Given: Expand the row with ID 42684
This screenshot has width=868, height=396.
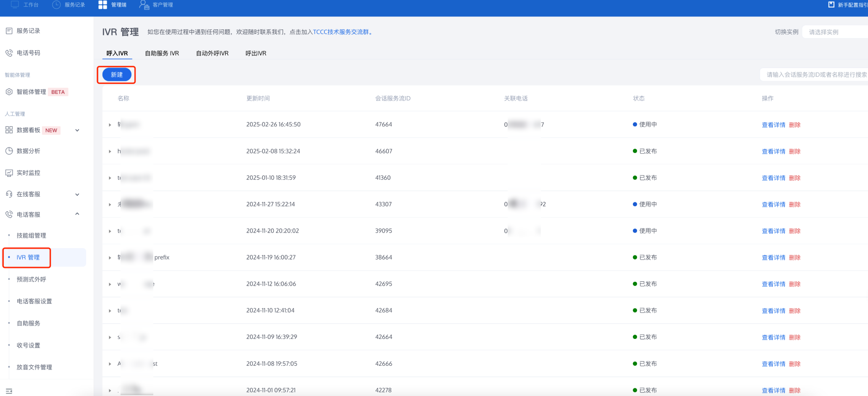Looking at the screenshot, I should tap(110, 311).
